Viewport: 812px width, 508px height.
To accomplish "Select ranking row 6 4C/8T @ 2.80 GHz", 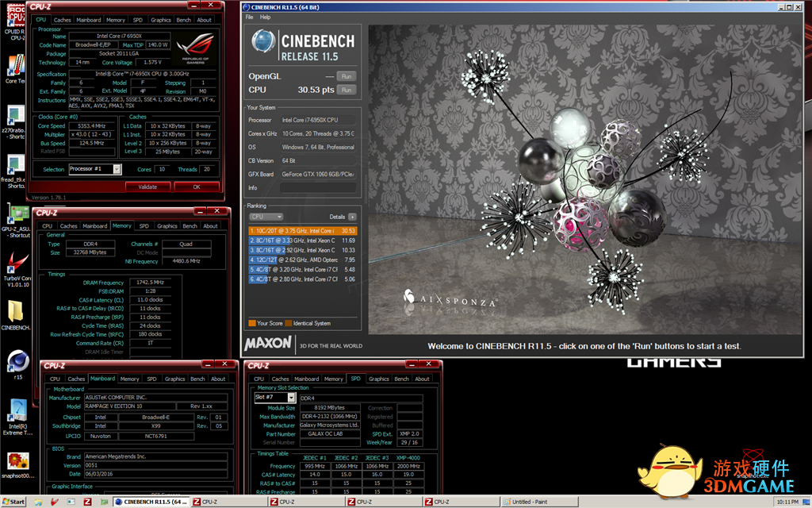I will click(302, 279).
